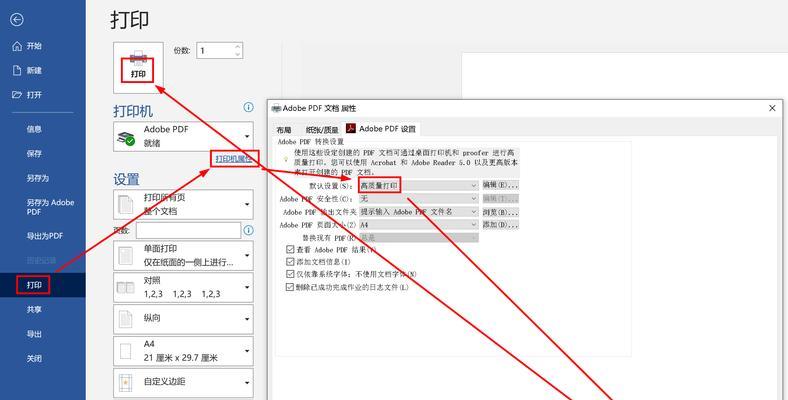The height and width of the screenshot is (400, 788).
Task: Open the 开始 (Home) page
Action: 27,46
